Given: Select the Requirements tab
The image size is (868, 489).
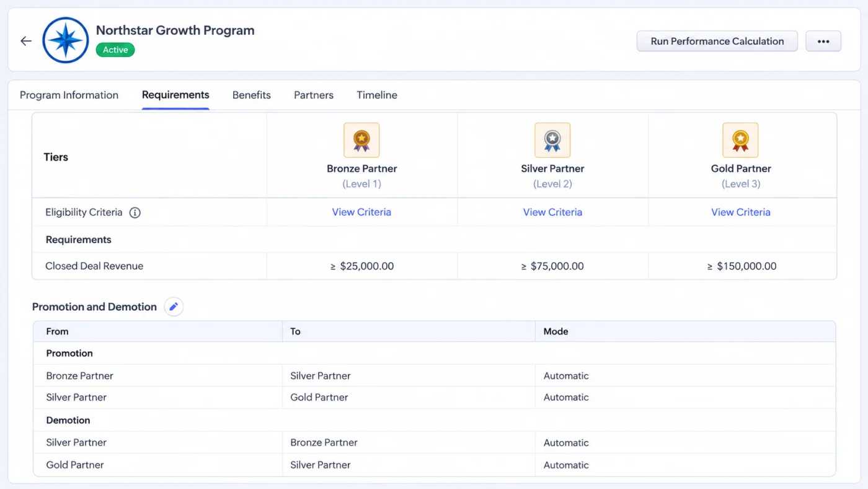Looking at the screenshot, I should [175, 95].
